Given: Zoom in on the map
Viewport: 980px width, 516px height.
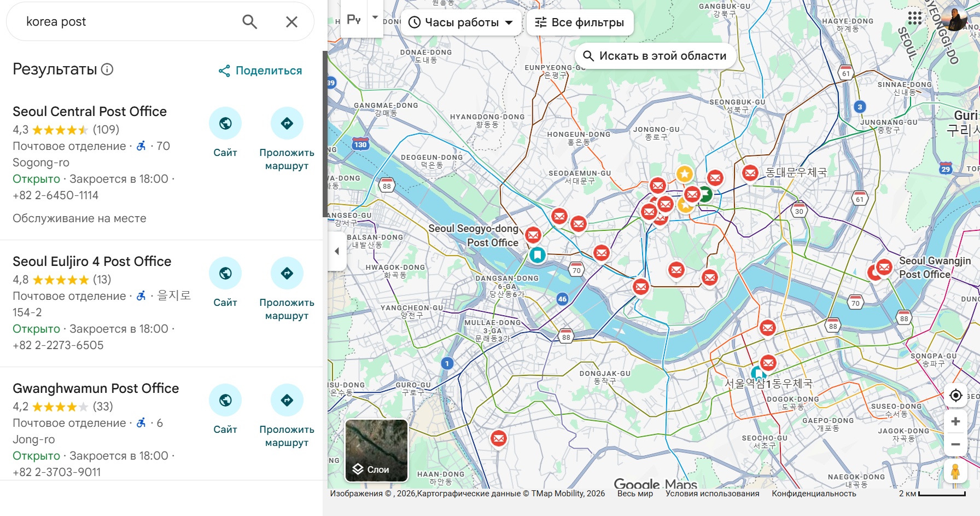Looking at the screenshot, I should pos(955,421).
